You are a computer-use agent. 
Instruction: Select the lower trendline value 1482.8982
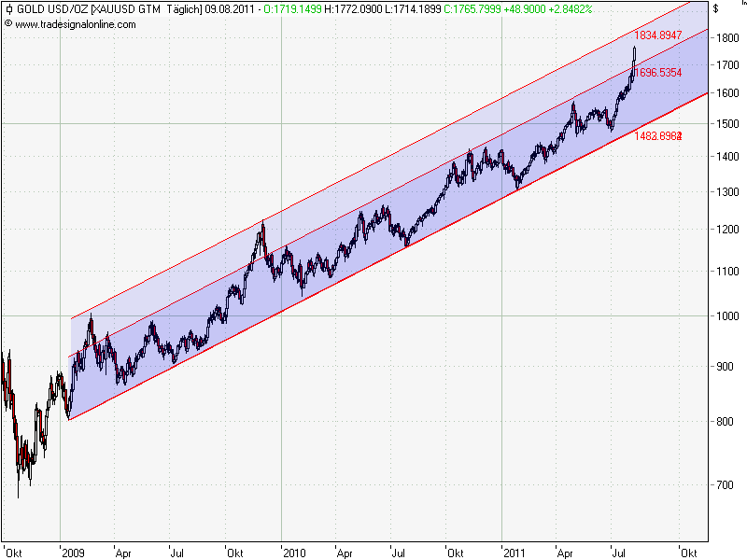tap(658, 136)
